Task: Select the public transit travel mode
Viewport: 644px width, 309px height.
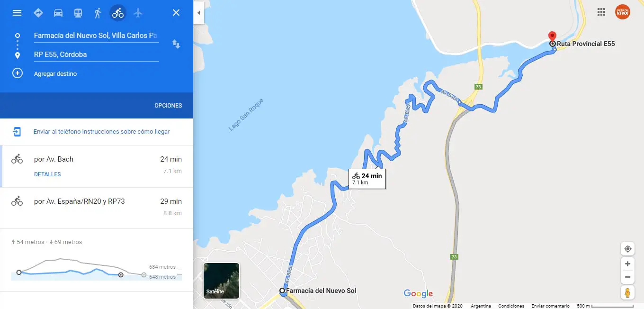Action: (78, 13)
